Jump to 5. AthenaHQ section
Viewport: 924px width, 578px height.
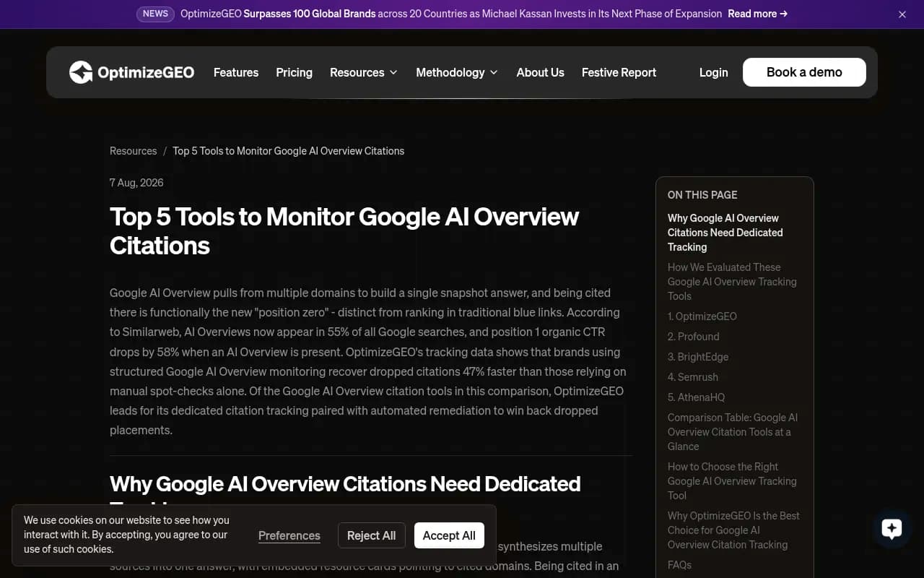[x=696, y=397]
